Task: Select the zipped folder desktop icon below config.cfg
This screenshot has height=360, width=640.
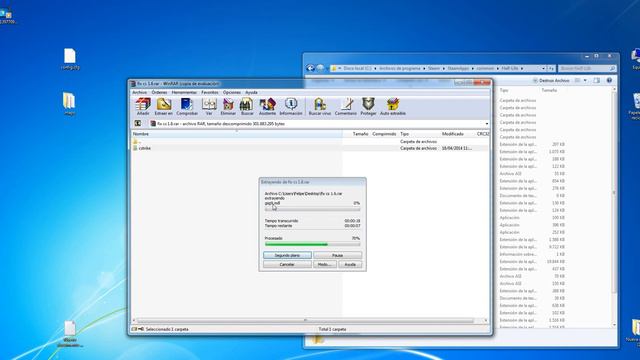Action: pos(69,104)
